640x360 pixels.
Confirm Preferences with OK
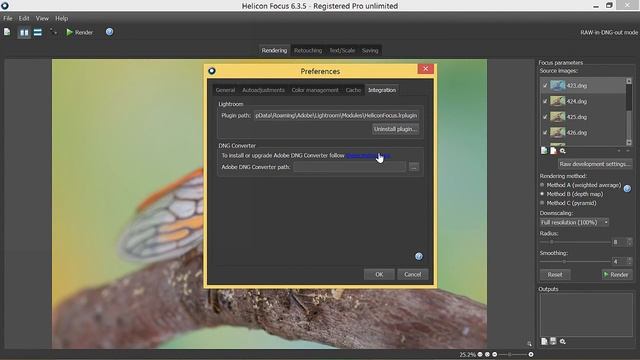click(x=379, y=275)
